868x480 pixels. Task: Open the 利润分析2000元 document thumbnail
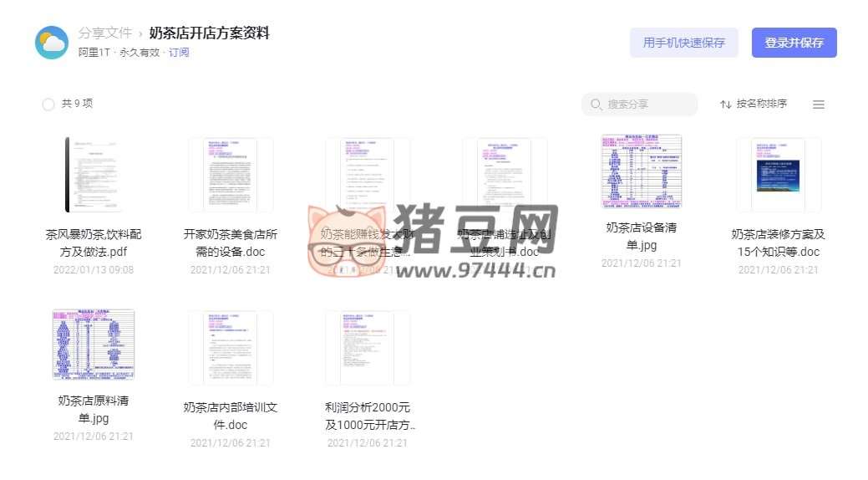click(368, 348)
